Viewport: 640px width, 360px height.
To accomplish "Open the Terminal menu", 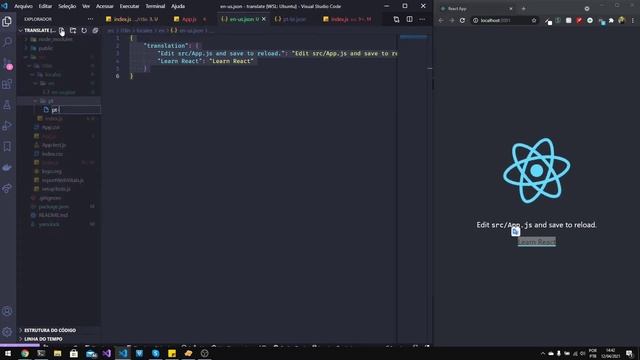I will (x=155, y=6).
